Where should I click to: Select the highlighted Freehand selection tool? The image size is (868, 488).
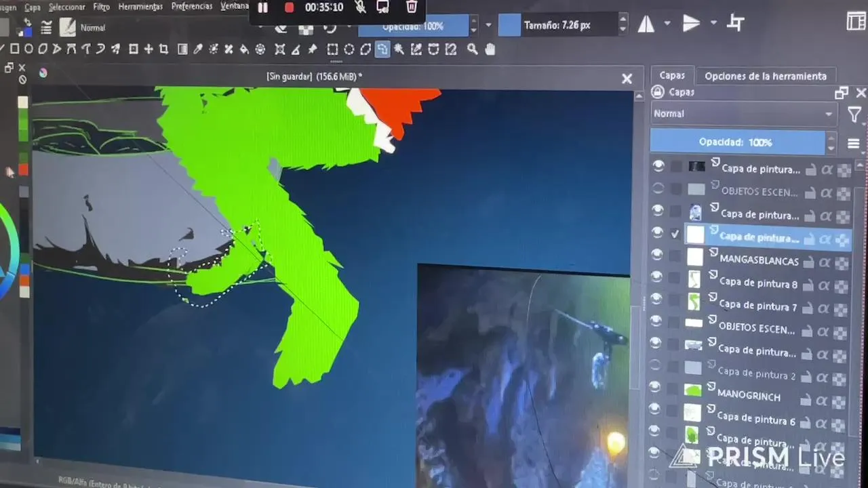point(382,49)
